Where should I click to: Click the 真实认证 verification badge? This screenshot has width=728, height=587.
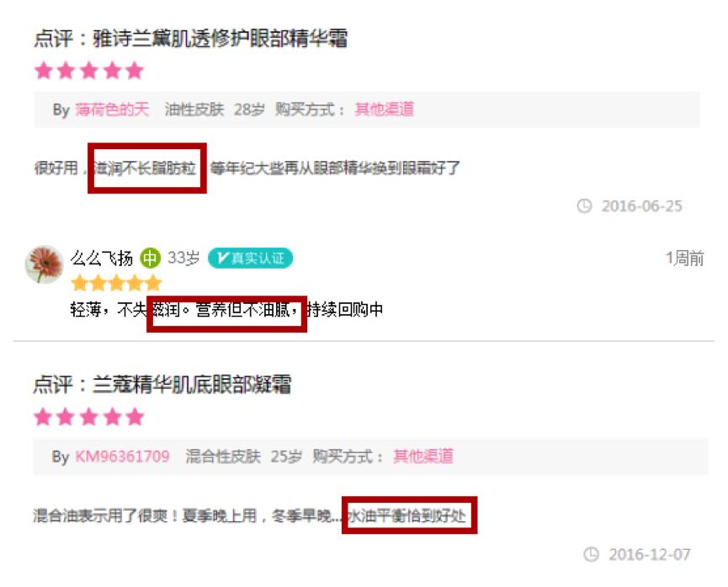(x=250, y=258)
